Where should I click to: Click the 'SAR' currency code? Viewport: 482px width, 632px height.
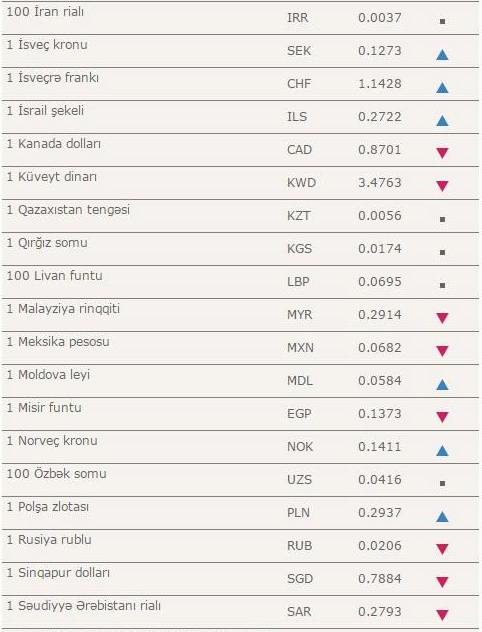[x=299, y=611]
